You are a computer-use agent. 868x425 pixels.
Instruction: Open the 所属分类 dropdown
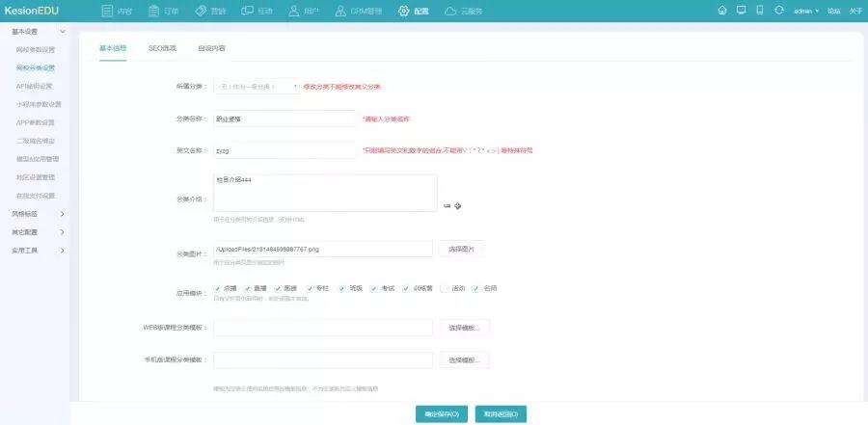pos(258,87)
